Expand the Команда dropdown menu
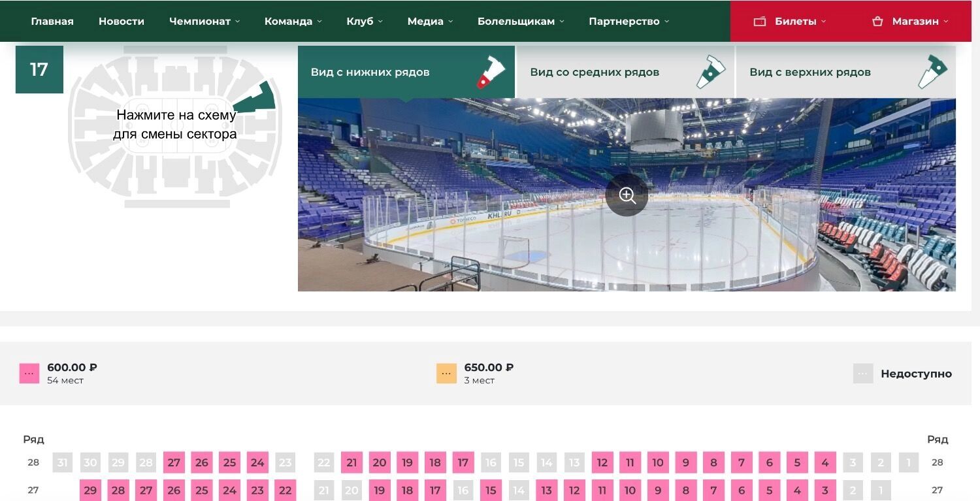This screenshot has height=501, width=980. tap(293, 22)
